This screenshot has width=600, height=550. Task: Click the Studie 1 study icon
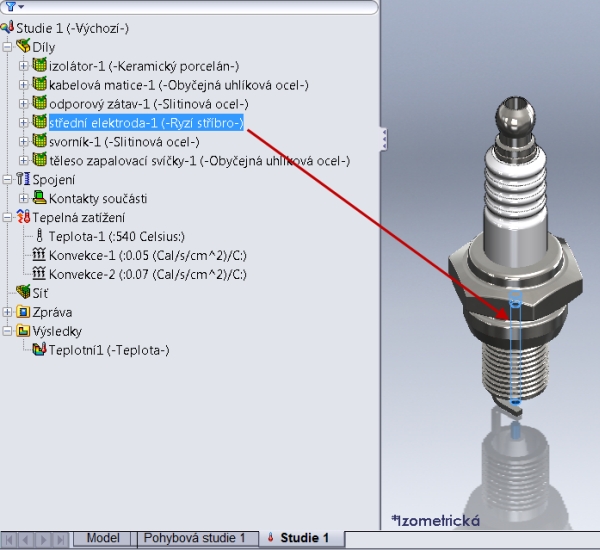coord(7,28)
